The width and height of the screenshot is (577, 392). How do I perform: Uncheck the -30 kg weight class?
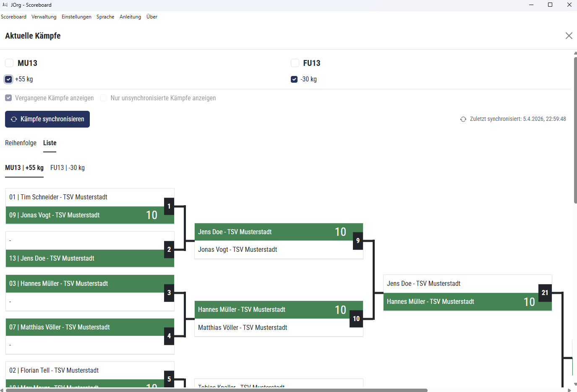tap(294, 79)
